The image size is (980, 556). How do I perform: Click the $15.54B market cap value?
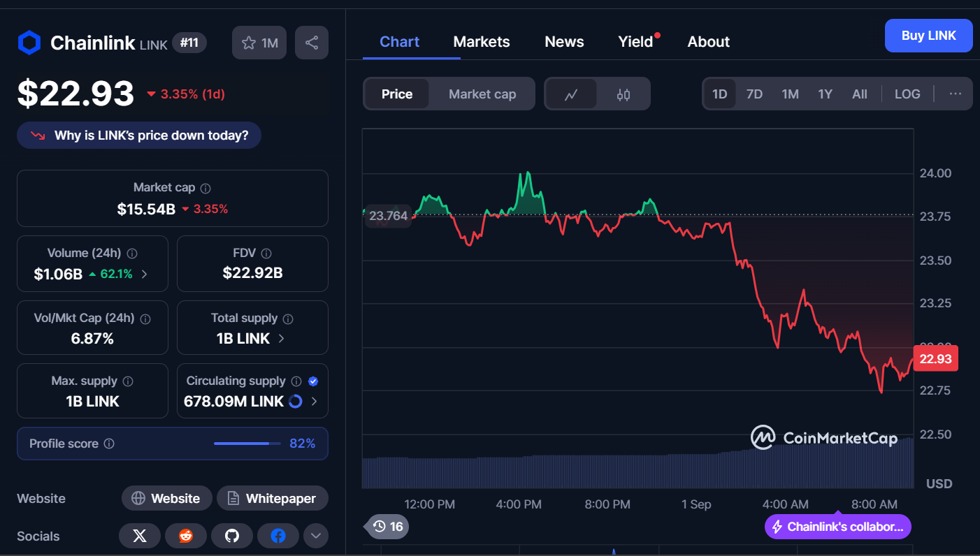[x=146, y=208]
